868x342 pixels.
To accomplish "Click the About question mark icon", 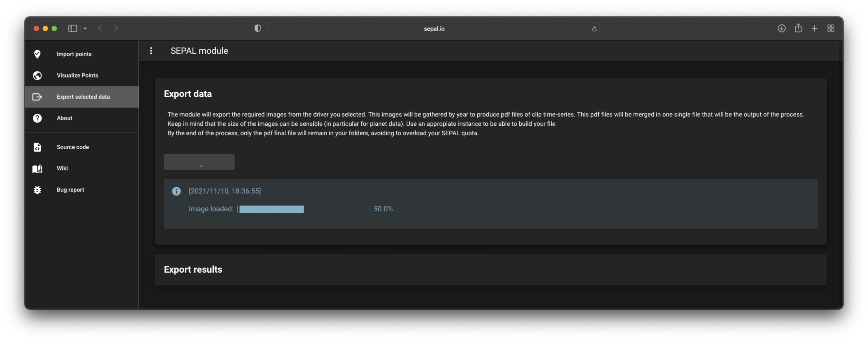I will [x=37, y=118].
